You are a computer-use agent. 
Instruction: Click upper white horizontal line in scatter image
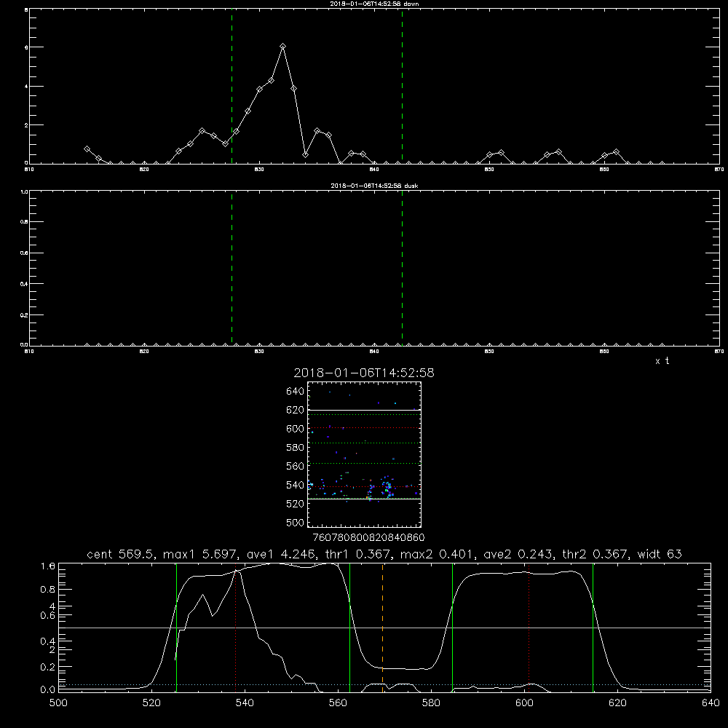[x=364, y=410]
